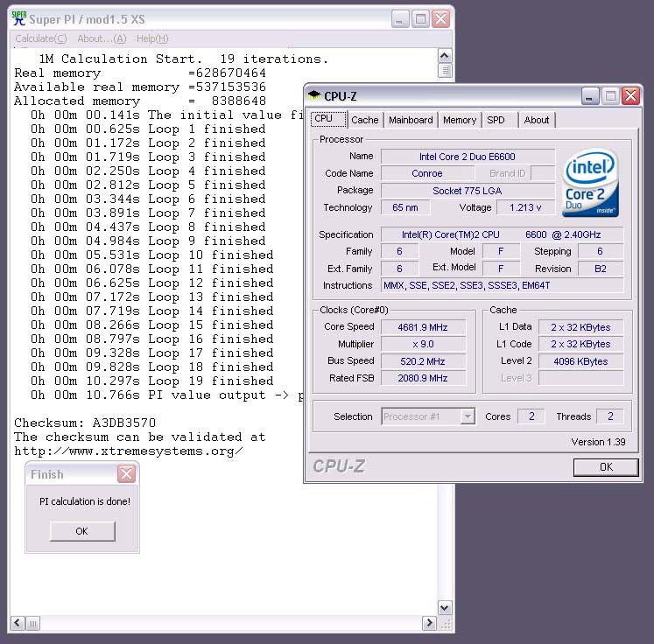This screenshot has height=644, width=654.
Task: Open the Calculate(C) menu
Action: point(41,38)
